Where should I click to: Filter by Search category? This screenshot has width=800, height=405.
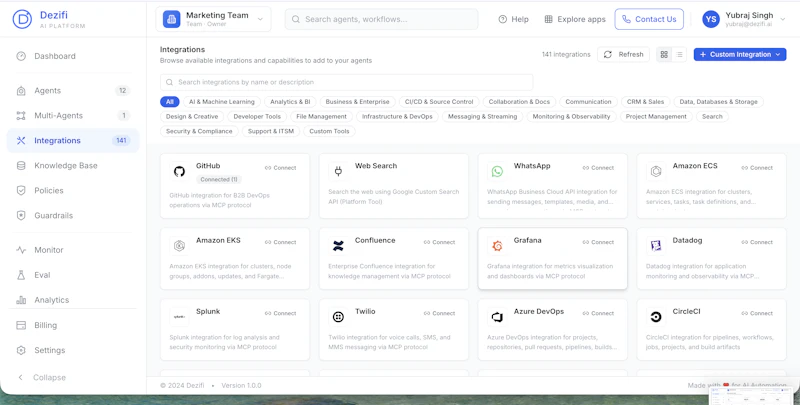click(x=712, y=116)
